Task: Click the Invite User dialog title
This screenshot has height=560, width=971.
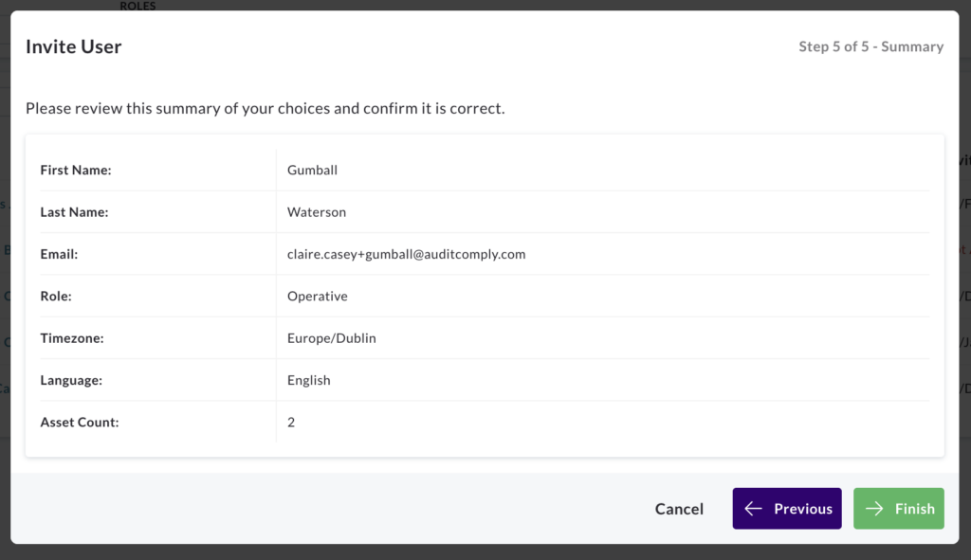Action: pos(74,46)
